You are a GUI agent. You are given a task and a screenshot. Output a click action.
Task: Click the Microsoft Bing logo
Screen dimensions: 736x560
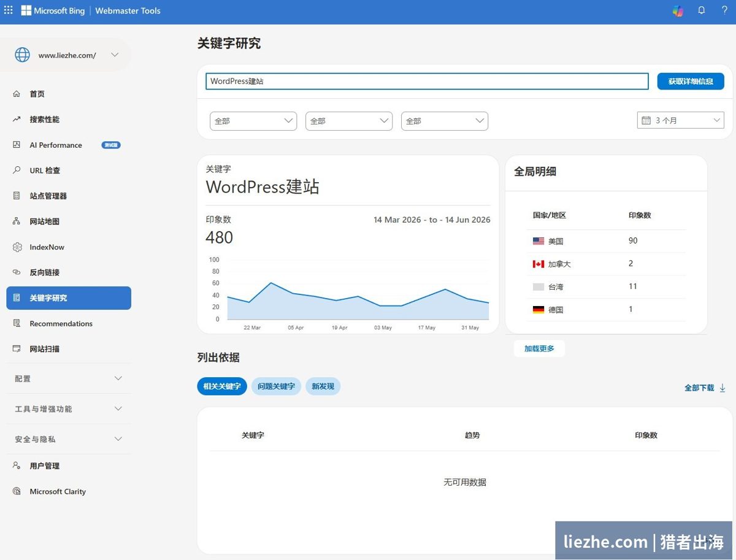pos(53,10)
